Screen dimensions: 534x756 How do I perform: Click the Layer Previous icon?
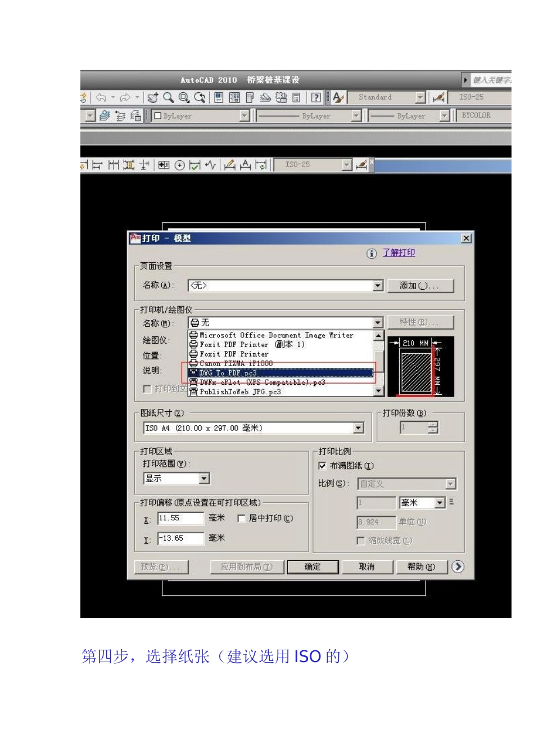click(120, 116)
